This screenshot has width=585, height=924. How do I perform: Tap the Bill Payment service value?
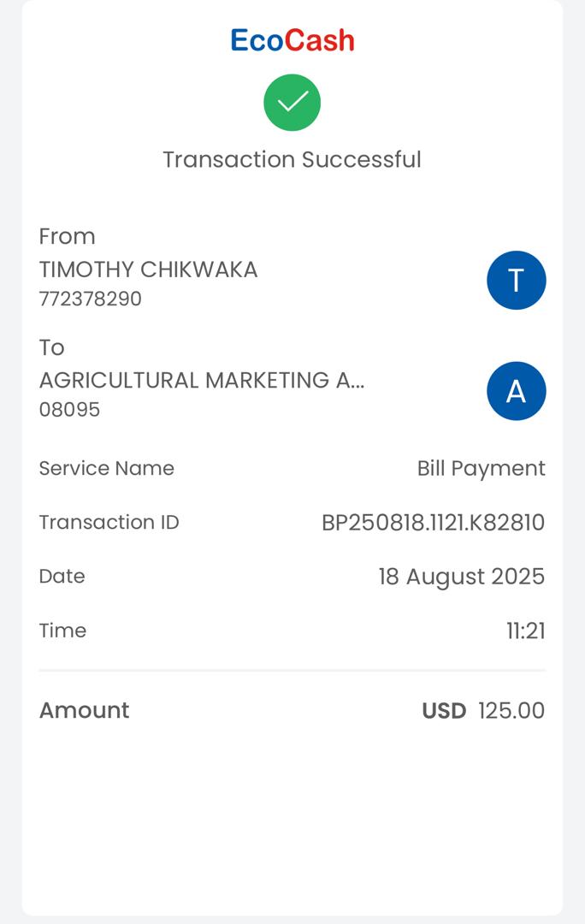(x=481, y=468)
